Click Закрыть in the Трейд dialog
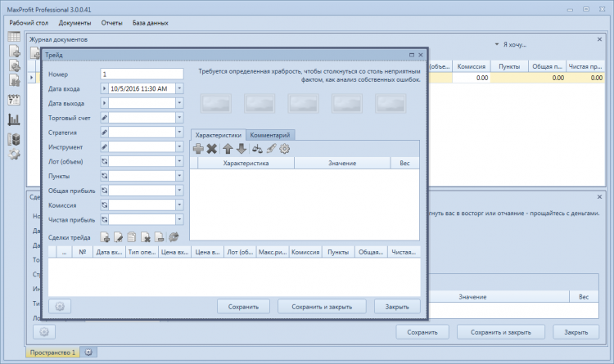The image size is (614, 364). tap(397, 307)
